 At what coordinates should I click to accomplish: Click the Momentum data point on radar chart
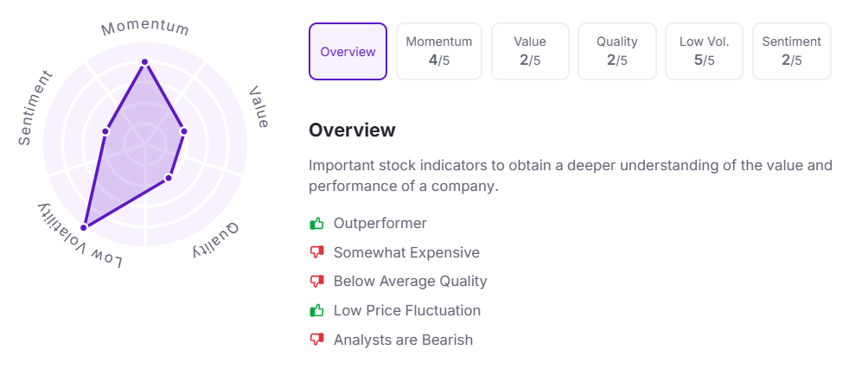144,62
